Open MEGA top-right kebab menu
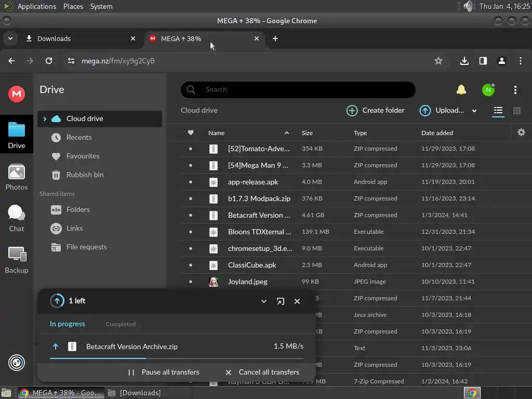Screen dimensions: 532x399 [515, 89]
